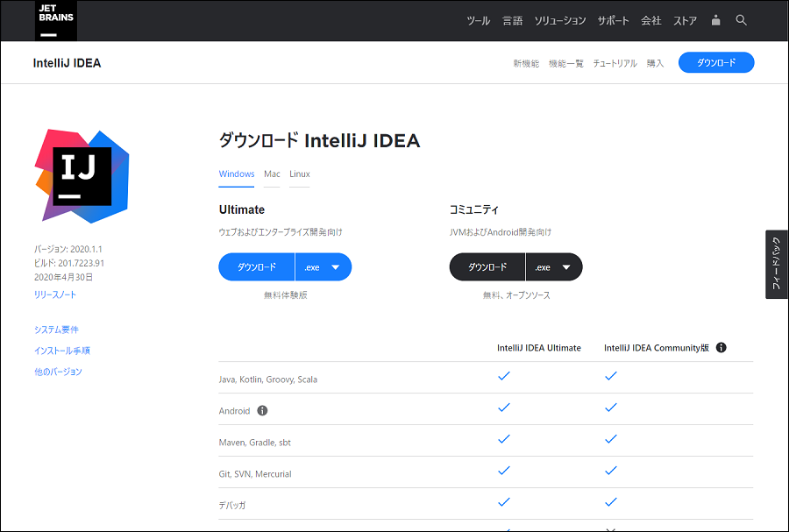Click the IntelliJ IDEA IJ logo image
Screen dimensions: 789x532
pyautogui.click(x=82, y=176)
